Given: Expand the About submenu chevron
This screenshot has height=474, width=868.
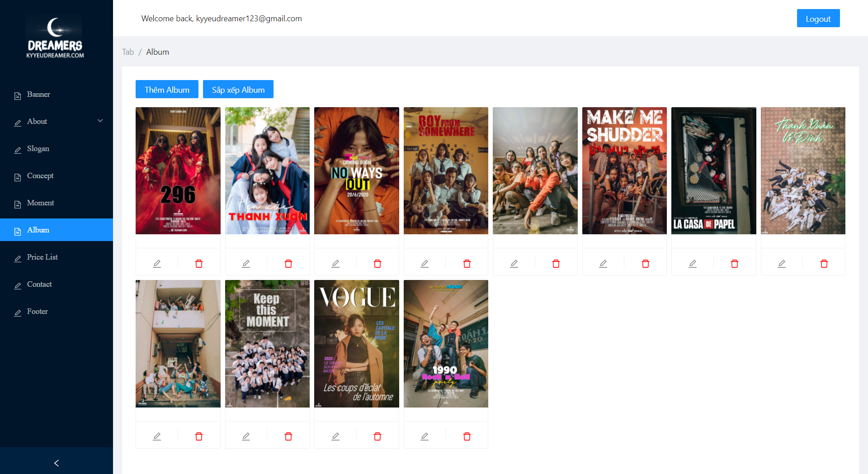Looking at the screenshot, I should [100, 121].
